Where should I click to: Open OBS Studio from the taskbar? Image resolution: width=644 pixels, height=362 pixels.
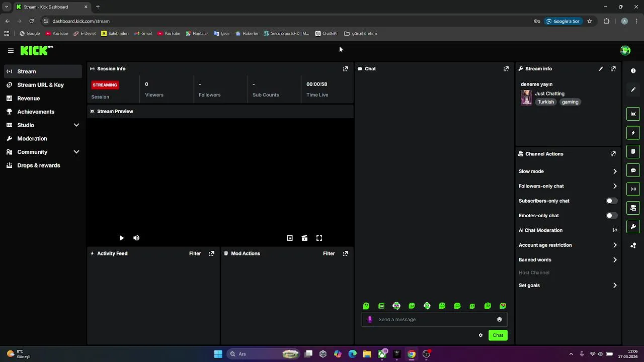pyautogui.click(x=426, y=354)
